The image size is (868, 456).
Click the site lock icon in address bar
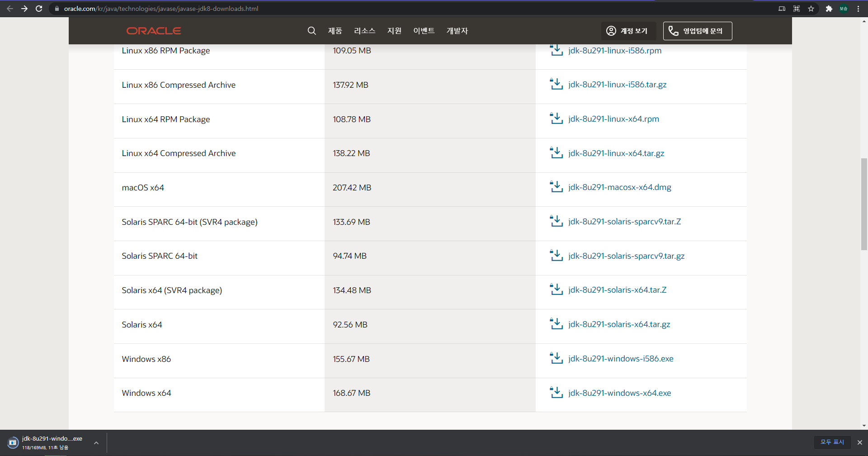tap(57, 9)
